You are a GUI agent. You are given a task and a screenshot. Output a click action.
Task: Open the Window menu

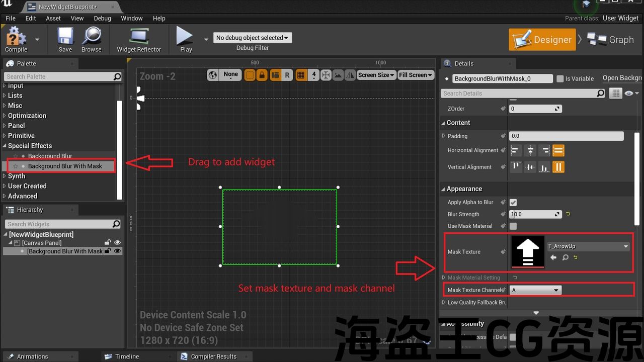pyautogui.click(x=132, y=18)
